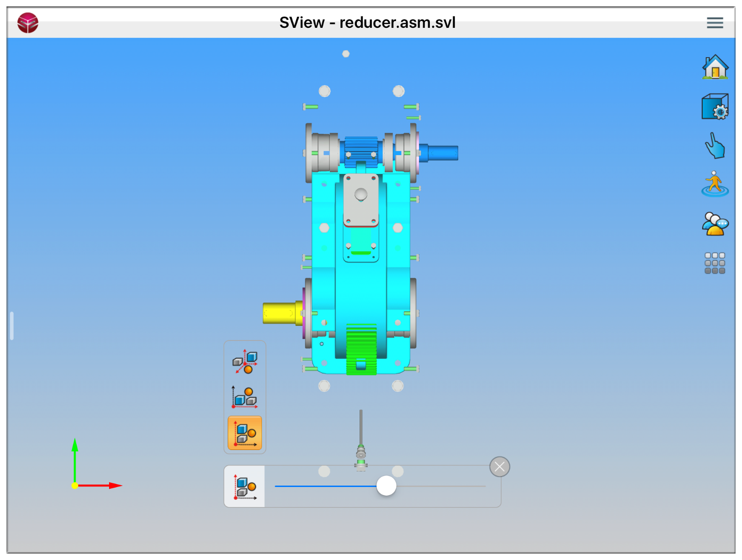Click the explode mode icon beside slider
This screenshot has height=560, width=742.
tap(245, 487)
